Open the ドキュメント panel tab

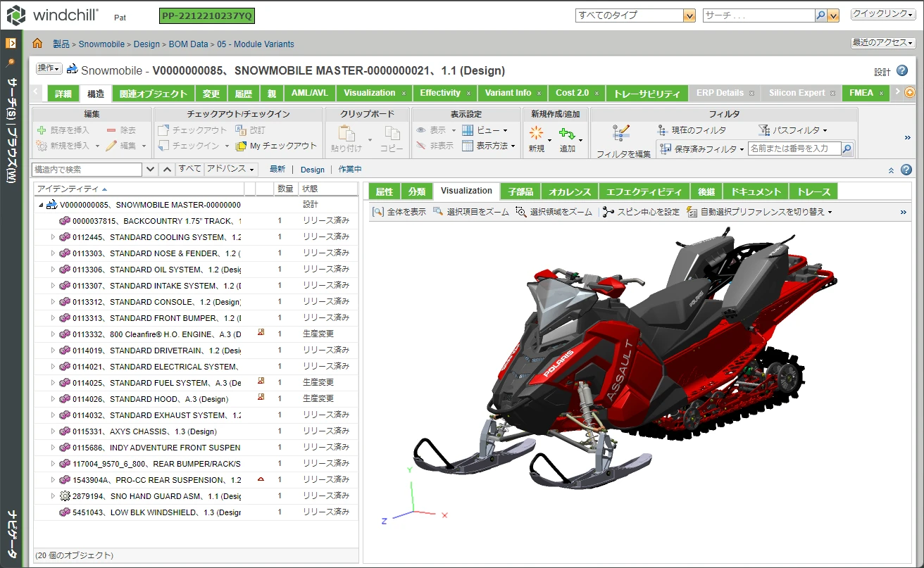pyautogui.click(x=756, y=191)
